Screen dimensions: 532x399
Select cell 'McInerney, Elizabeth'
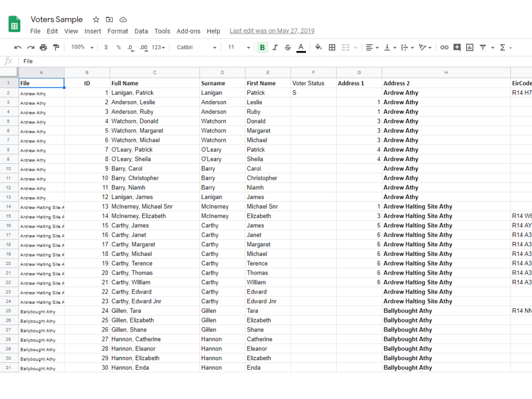(155, 216)
